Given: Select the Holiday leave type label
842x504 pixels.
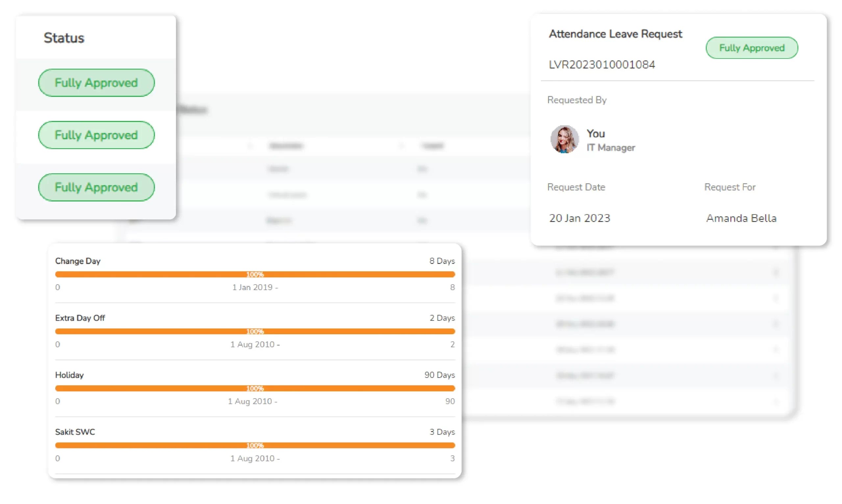Looking at the screenshot, I should tap(69, 375).
